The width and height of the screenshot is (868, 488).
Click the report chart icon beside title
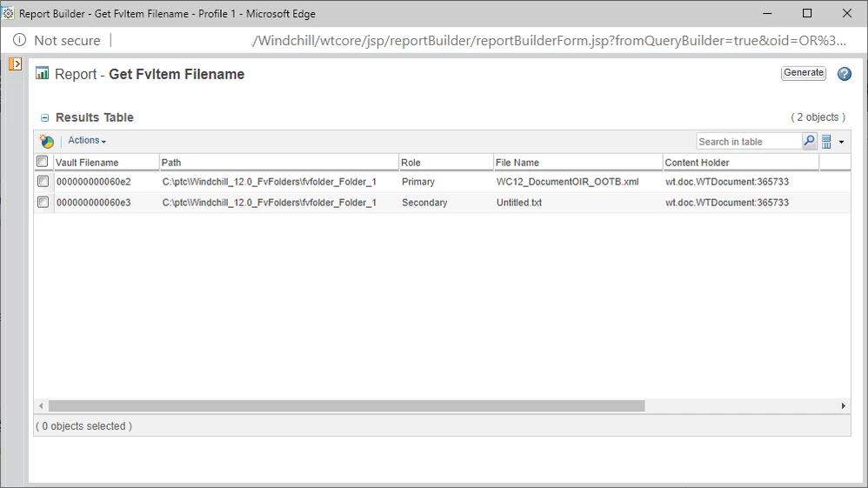[42, 73]
